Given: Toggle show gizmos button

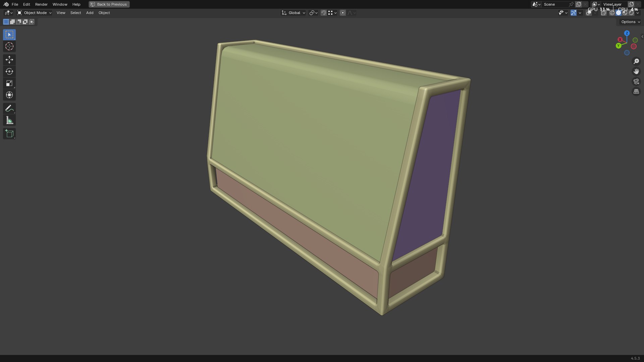Looking at the screenshot, I should (574, 13).
